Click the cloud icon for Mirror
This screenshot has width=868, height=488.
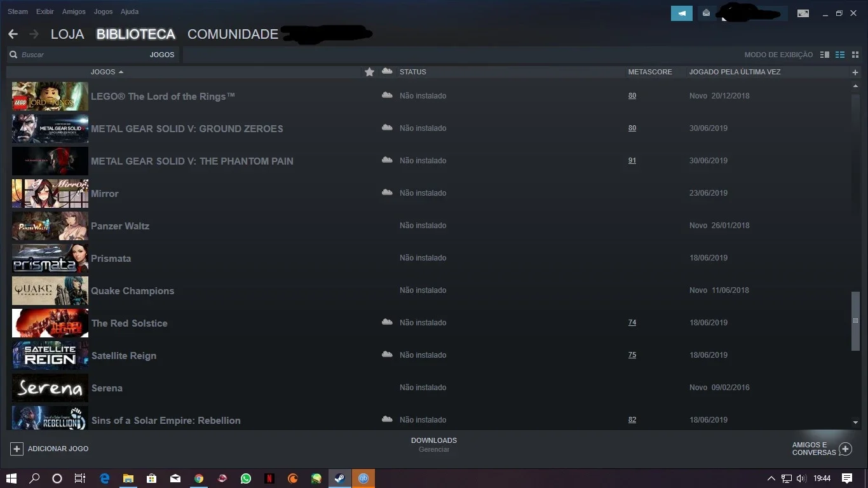coord(387,192)
